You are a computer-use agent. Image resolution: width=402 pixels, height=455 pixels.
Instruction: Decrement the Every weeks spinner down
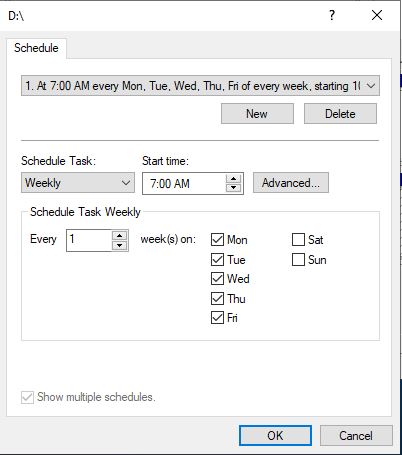coord(119,246)
